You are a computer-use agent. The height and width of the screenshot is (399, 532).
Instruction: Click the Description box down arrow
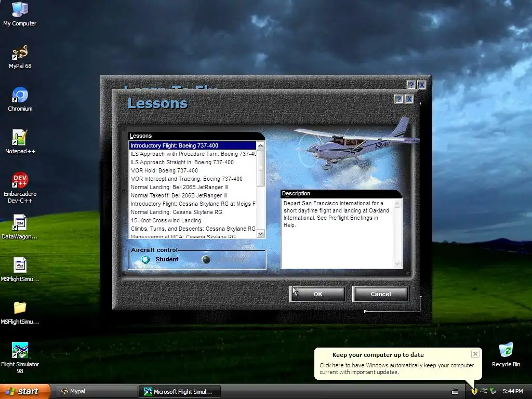point(397,264)
